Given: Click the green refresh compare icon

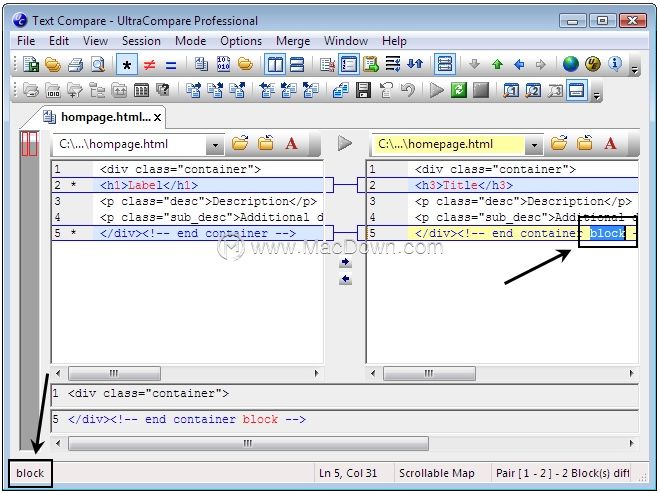Looking at the screenshot, I should click(x=459, y=90).
